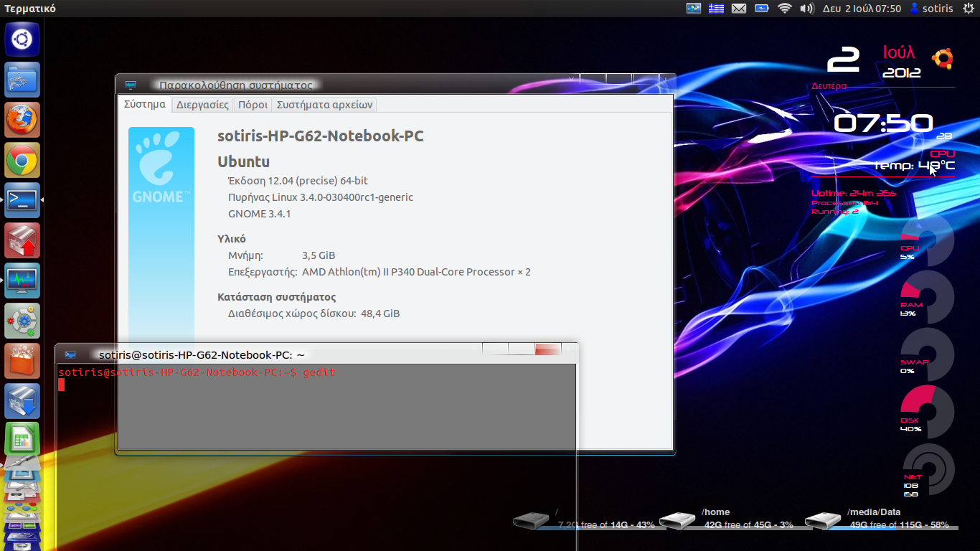Click the Ιούλ month label on desktop
The image size is (980, 551).
[899, 52]
